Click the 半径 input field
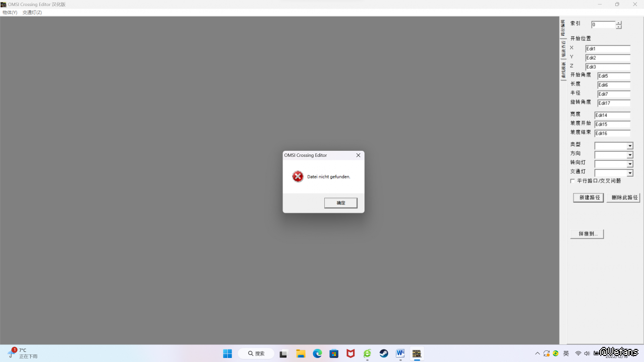The image size is (644, 362). point(614,94)
